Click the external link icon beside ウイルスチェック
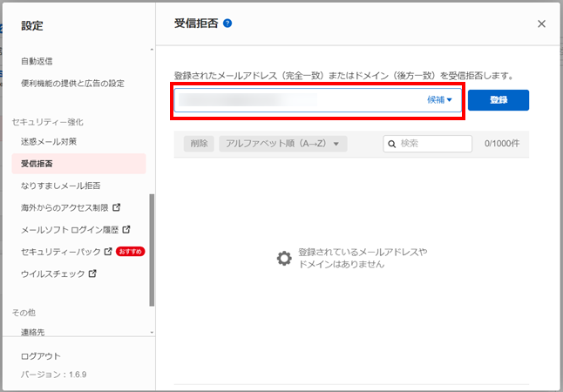The image size is (563, 392). tap(92, 274)
